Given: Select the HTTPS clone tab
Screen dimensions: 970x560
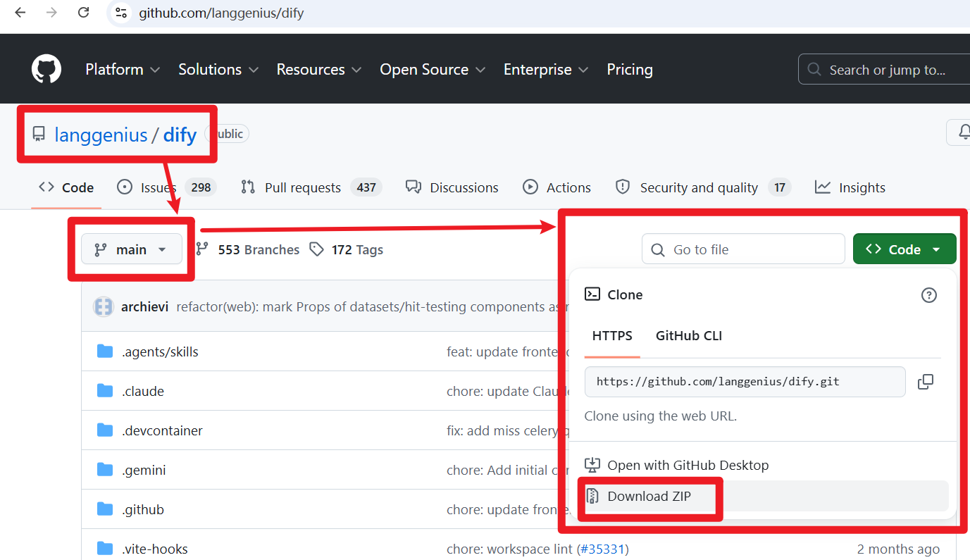Looking at the screenshot, I should 612,336.
